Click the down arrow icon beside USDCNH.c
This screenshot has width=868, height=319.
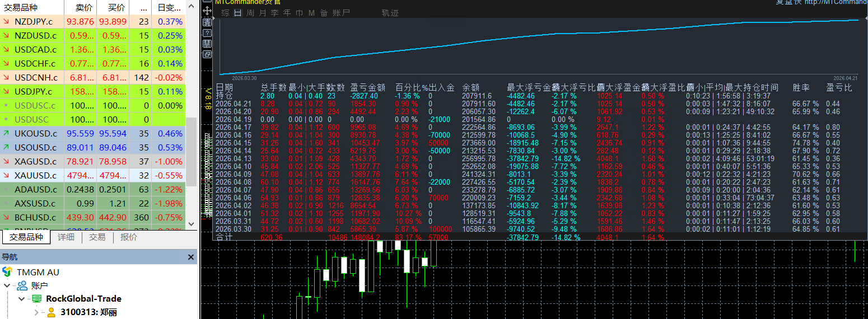(6, 78)
